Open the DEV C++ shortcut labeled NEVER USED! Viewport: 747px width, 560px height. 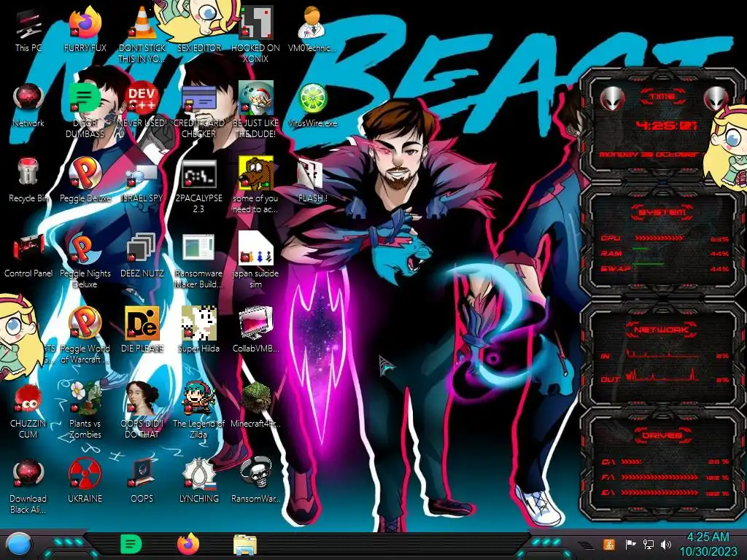tap(142, 105)
